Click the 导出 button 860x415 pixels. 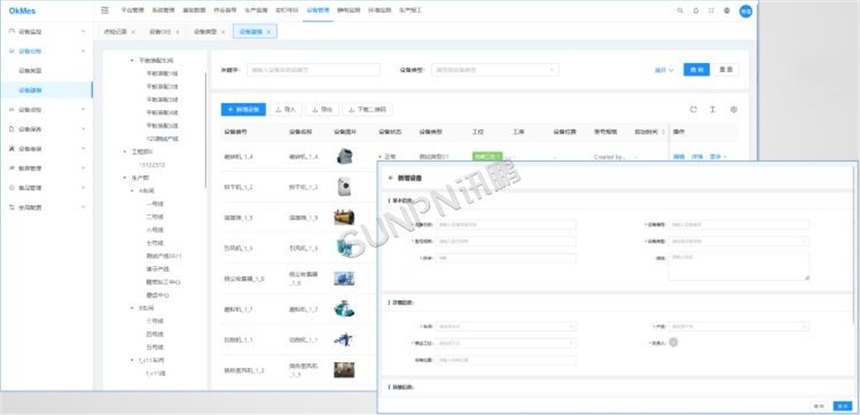click(322, 110)
